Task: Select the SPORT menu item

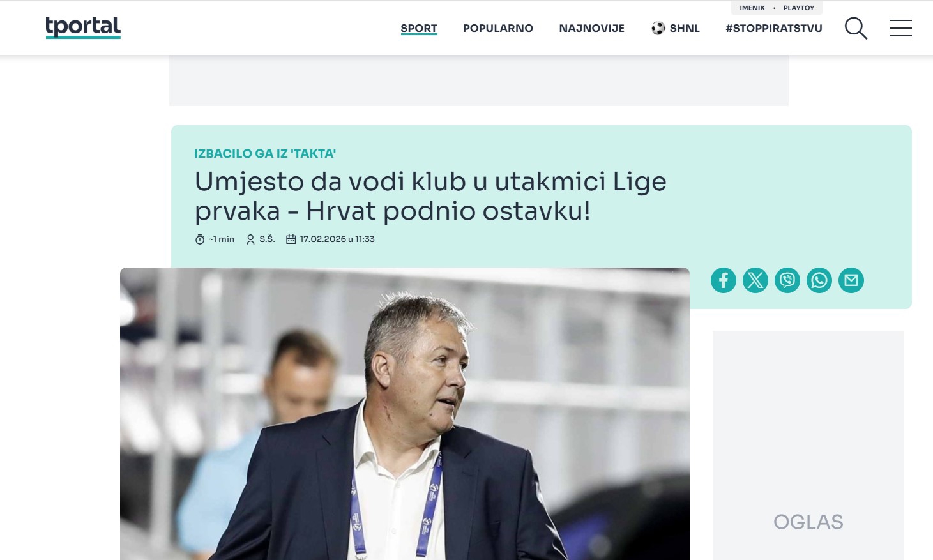Action: (419, 28)
